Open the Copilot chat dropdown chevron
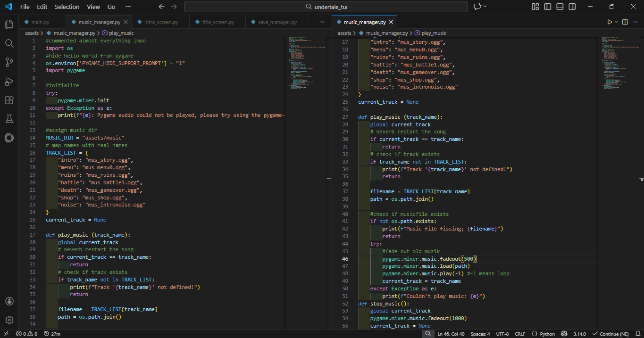The width and height of the screenshot is (644, 338). pos(485,7)
